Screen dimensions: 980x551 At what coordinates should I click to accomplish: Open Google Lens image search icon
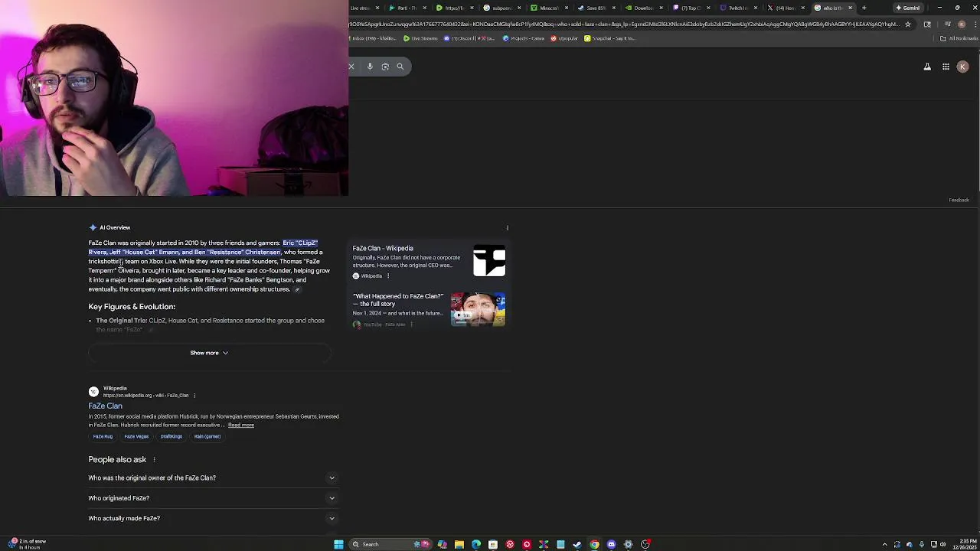coord(385,67)
